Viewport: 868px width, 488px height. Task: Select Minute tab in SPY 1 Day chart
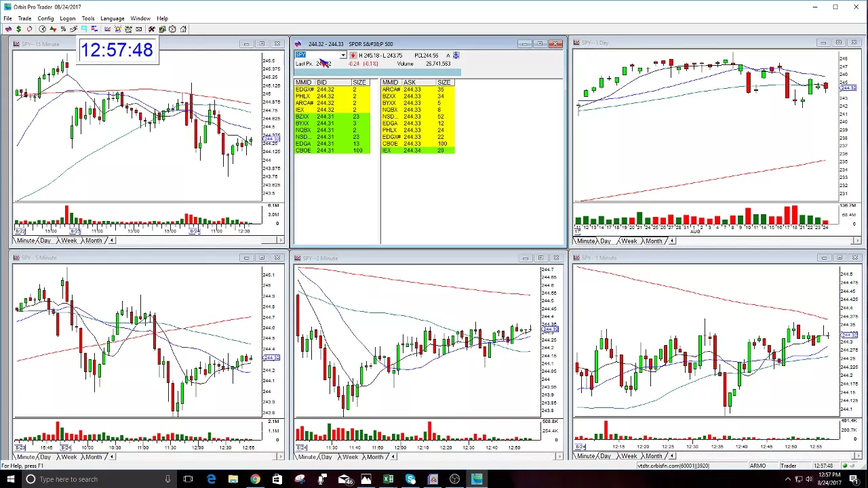click(x=586, y=241)
